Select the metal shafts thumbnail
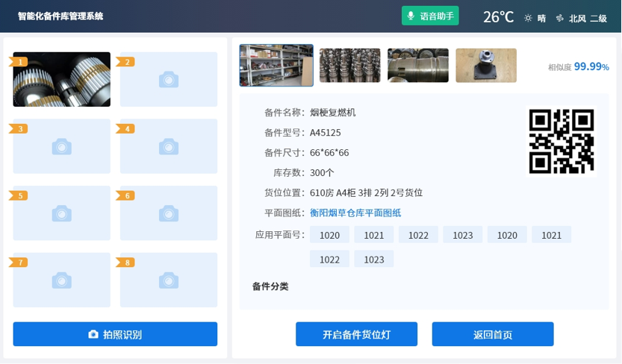The image size is (622, 364). click(x=350, y=66)
